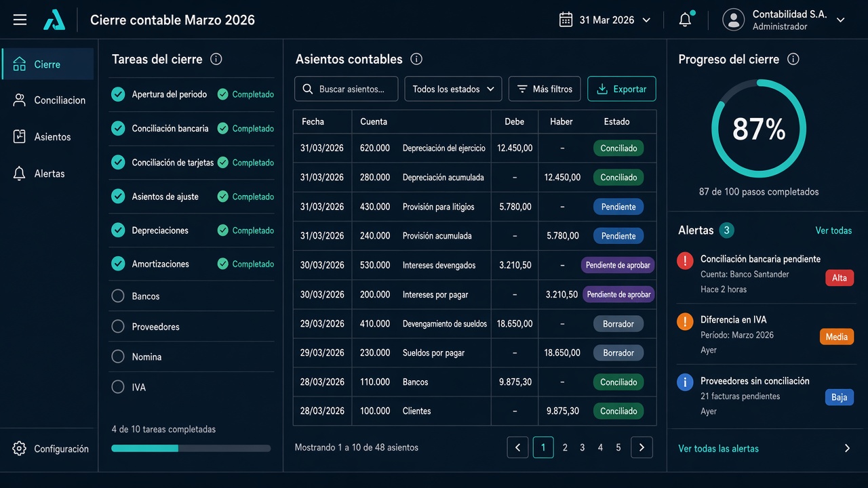This screenshot has height=488, width=868.
Task: Click the calendar icon beside 31 Mar 2026
Action: [566, 20]
